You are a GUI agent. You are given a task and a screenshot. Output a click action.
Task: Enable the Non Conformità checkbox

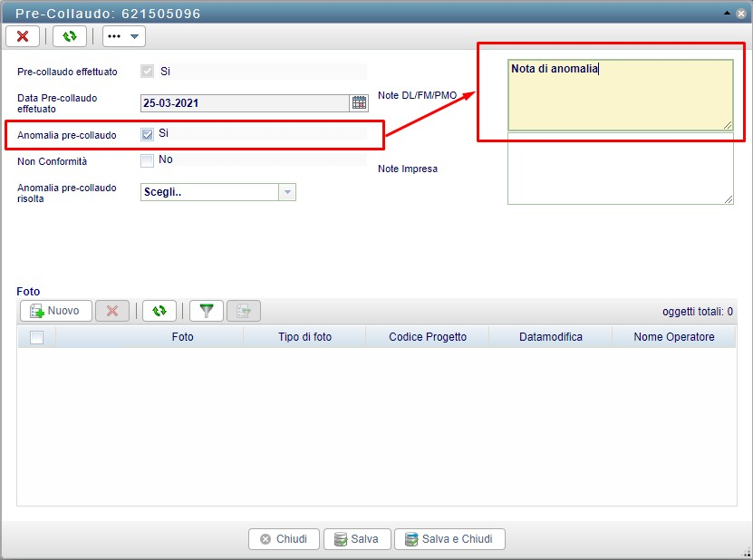[148, 160]
